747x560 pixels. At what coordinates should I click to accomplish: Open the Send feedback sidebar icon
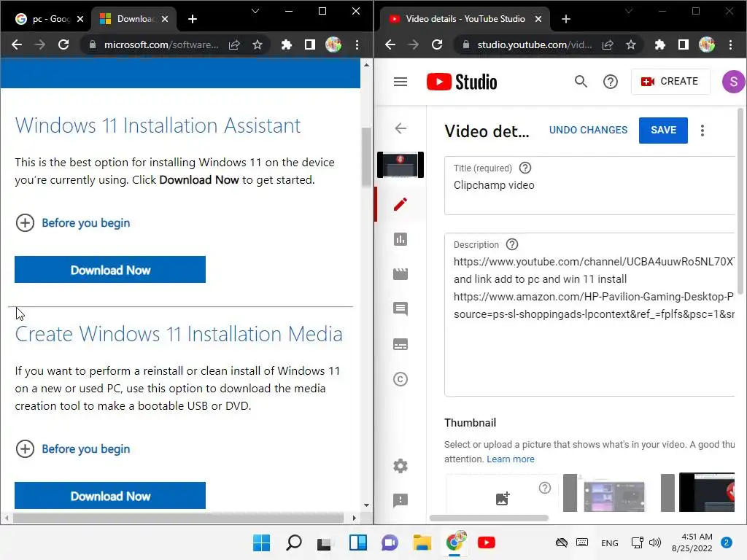coord(400,500)
